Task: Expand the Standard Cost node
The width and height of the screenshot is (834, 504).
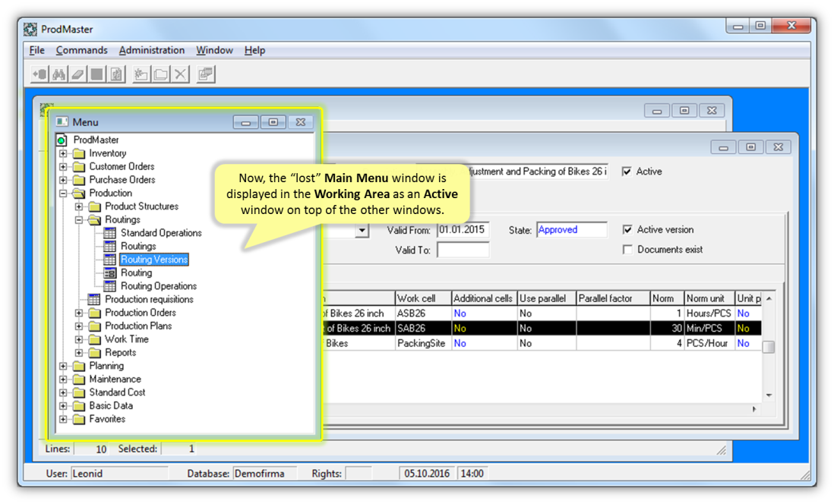Action: click(63, 392)
